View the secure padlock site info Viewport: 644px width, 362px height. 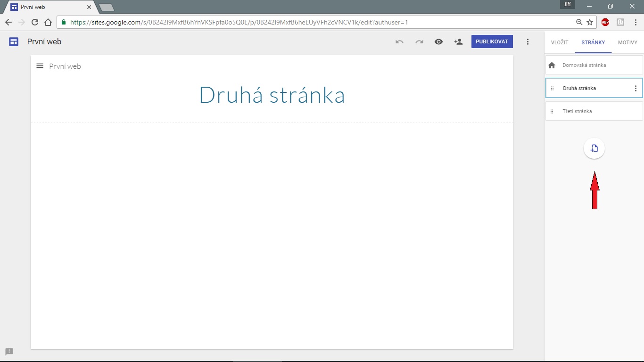coord(64,22)
